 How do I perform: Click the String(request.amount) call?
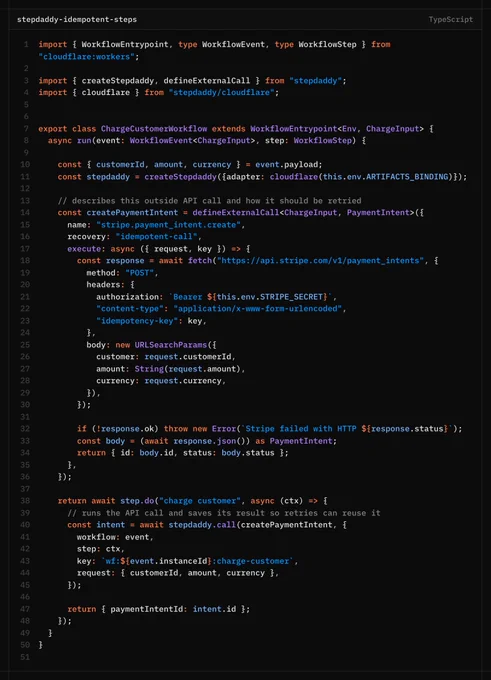pyautogui.click(x=187, y=369)
